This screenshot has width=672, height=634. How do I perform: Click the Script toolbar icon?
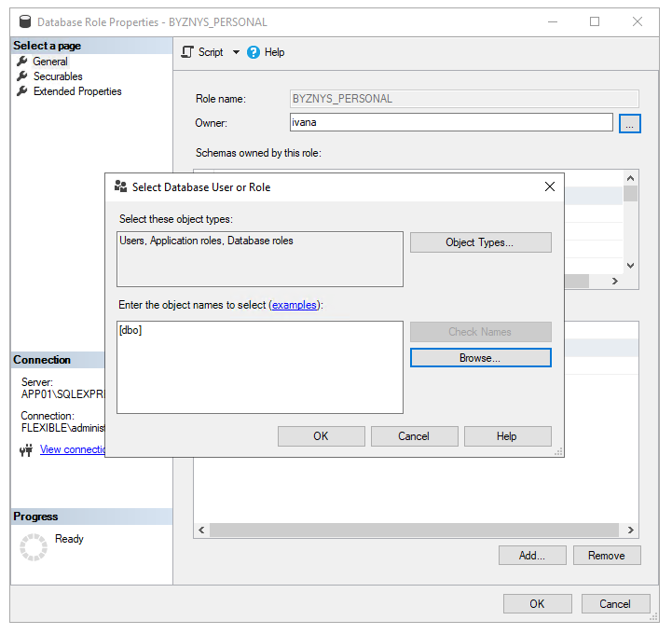tap(187, 52)
